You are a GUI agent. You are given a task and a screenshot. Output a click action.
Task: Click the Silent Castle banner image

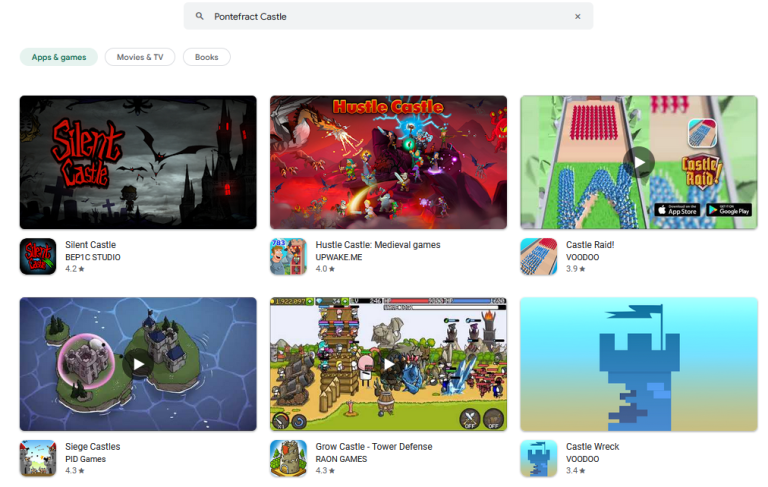tap(138, 162)
